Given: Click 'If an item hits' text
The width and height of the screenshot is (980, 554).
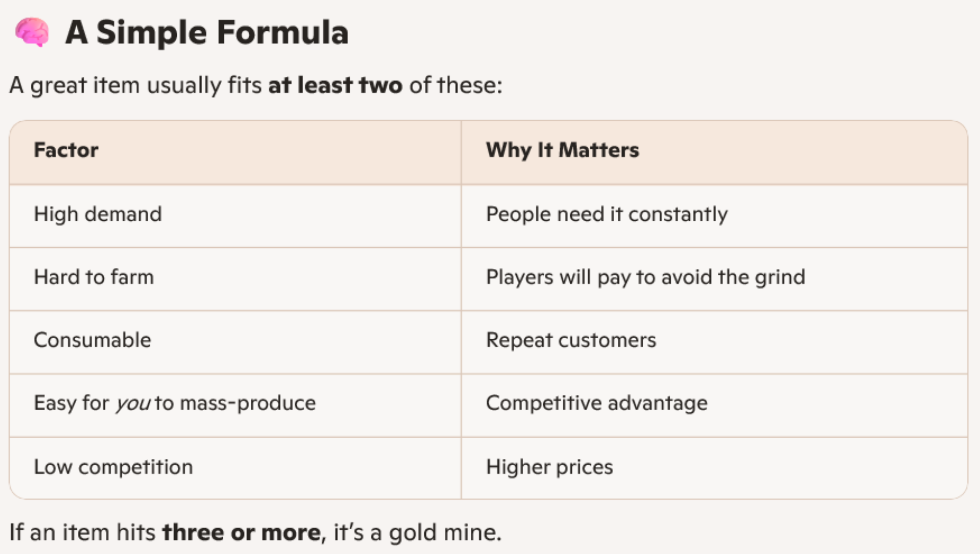Looking at the screenshot, I should pyautogui.click(x=82, y=532).
